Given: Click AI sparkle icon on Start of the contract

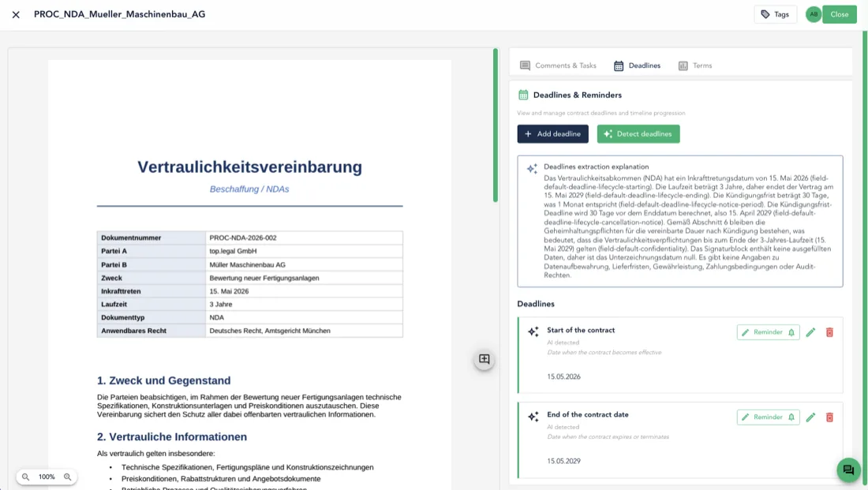Looking at the screenshot, I should coord(533,331).
